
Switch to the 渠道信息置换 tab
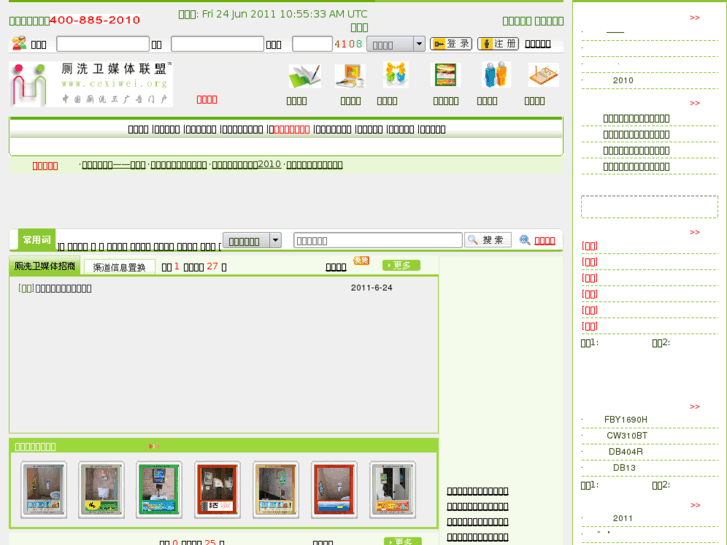pos(119,267)
